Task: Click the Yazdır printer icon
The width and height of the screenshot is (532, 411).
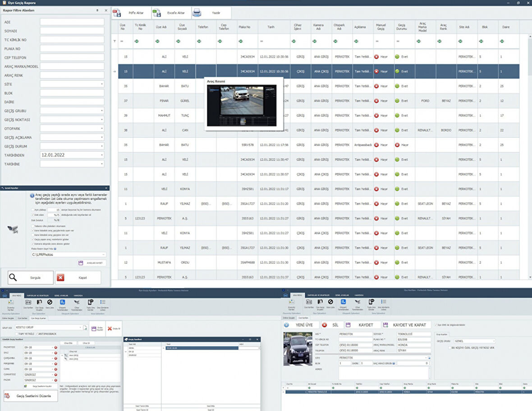Action: (197, 13)
